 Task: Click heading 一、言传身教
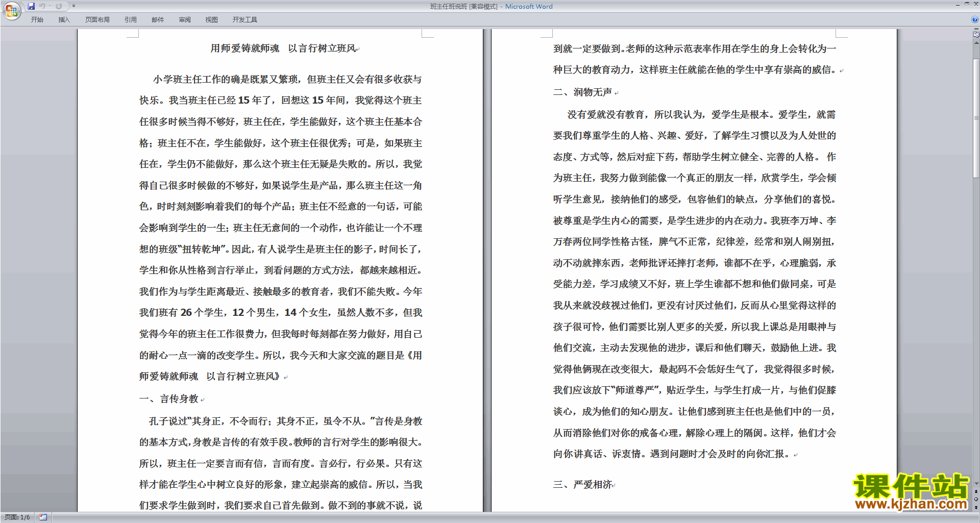tap(168, 399)
